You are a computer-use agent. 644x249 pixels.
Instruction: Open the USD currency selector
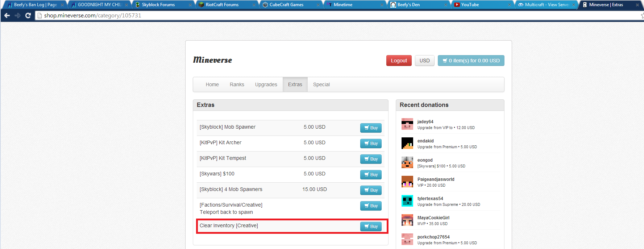425,61
